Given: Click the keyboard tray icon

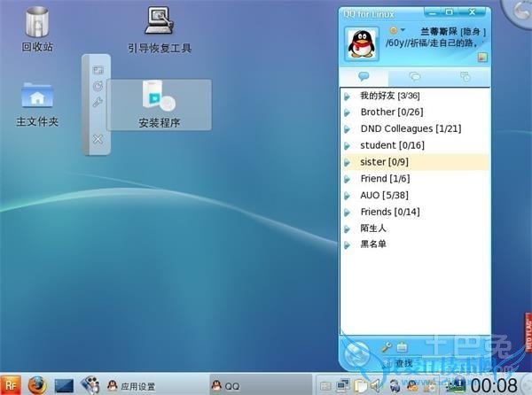Looking at the screenshot, I should pos(325,386).
